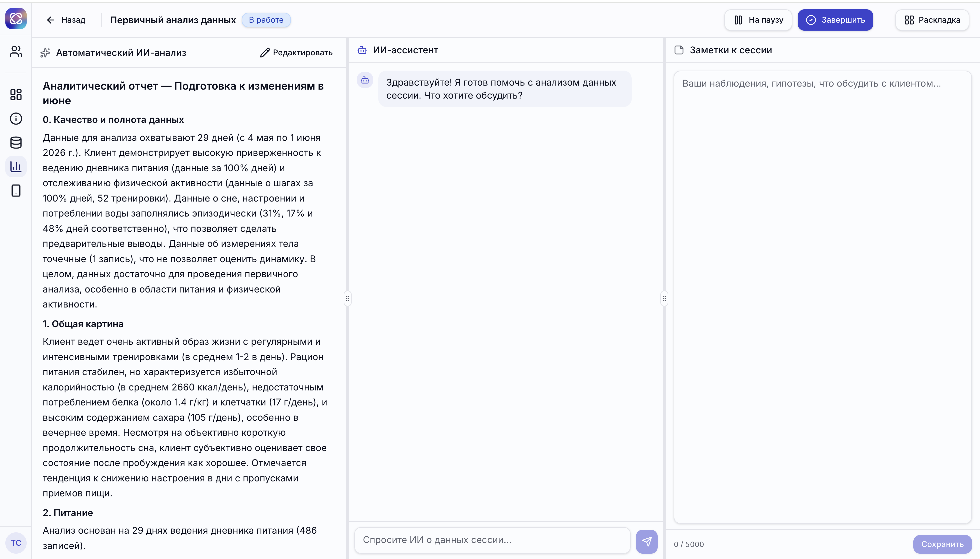This screenshot has height=559, width=980.
Task: Open the TC user avatar
Action: tap(16, 542)
